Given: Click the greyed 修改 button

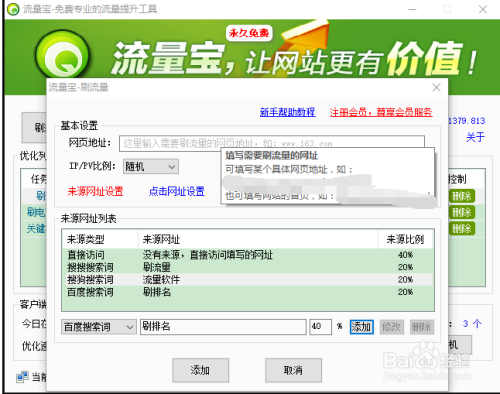Looking at the screenshot, I should coord(392,327).
